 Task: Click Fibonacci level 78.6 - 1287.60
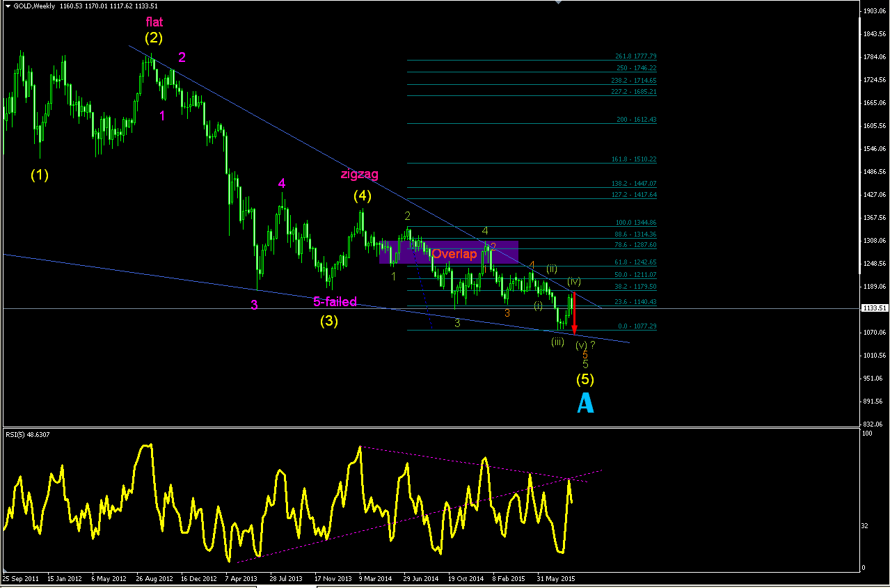coord(635,245)
